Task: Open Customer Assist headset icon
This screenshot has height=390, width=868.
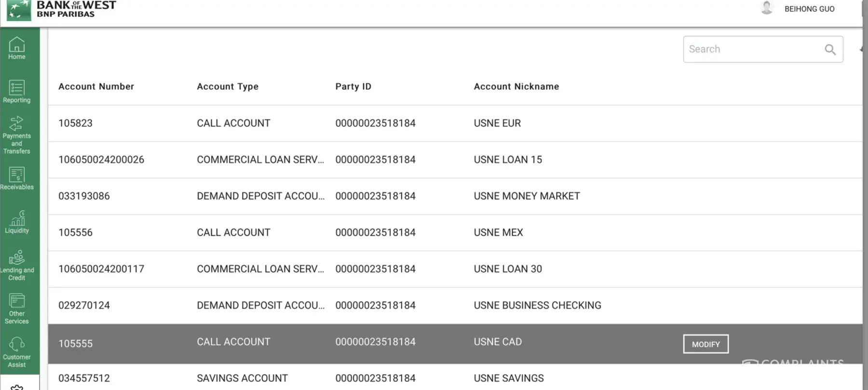Action: 17,344
